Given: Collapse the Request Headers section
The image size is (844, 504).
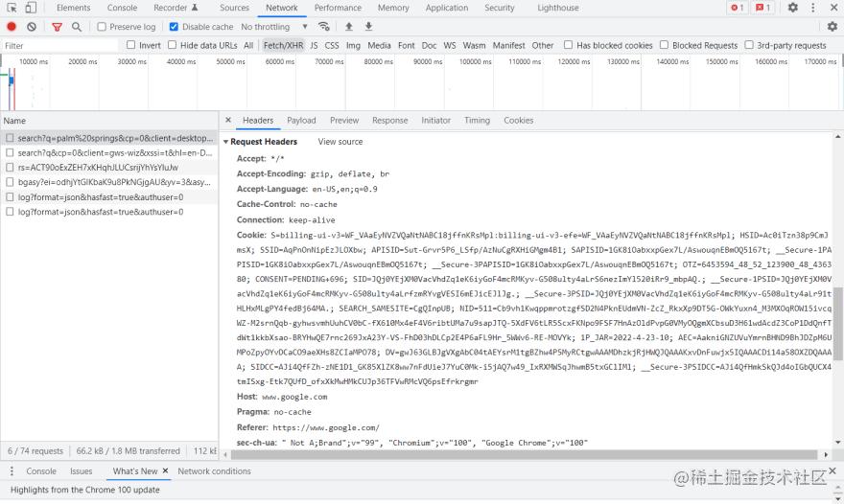Looking at the screenshot, I should [x=226, y=142].
